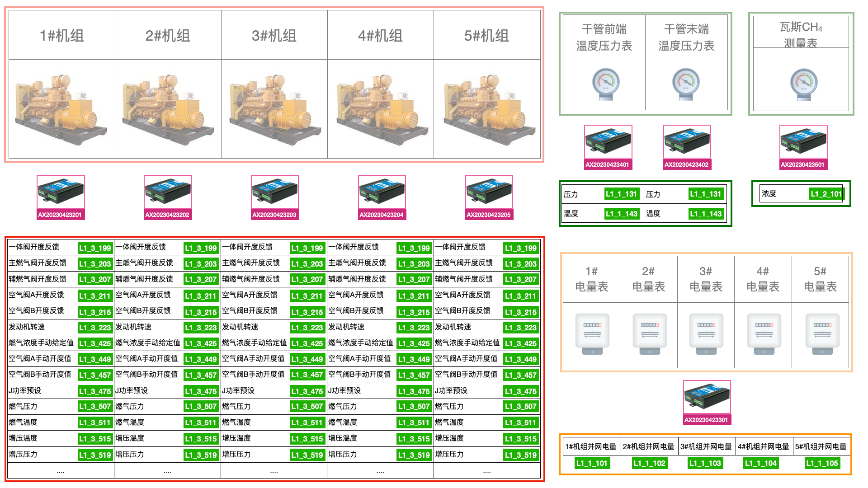Open the AX20230423301 meter gateway icon
Screen dimensions: 868x488
pyautogui.click(x=707, y=398)
